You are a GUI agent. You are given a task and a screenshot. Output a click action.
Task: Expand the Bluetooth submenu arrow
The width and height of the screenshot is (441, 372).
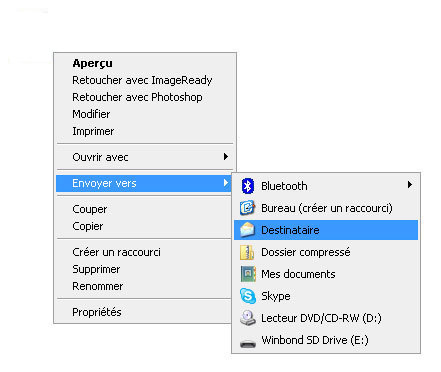point(410,185)
